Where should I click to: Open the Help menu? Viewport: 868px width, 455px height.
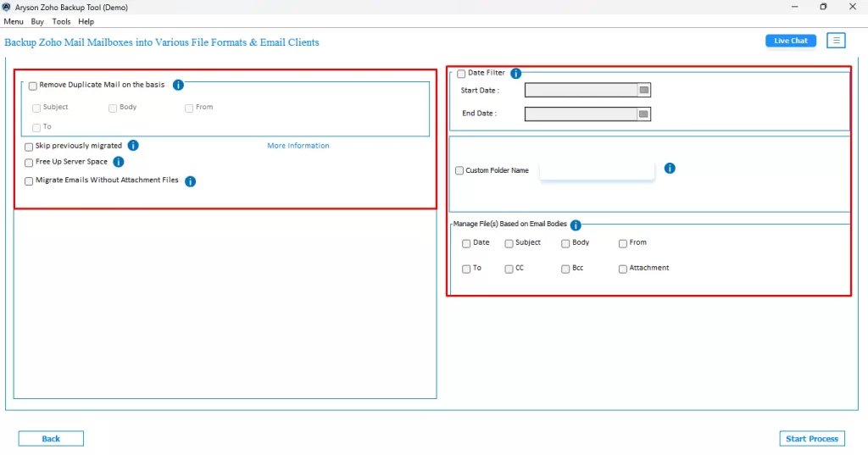[x=86, y=21]
